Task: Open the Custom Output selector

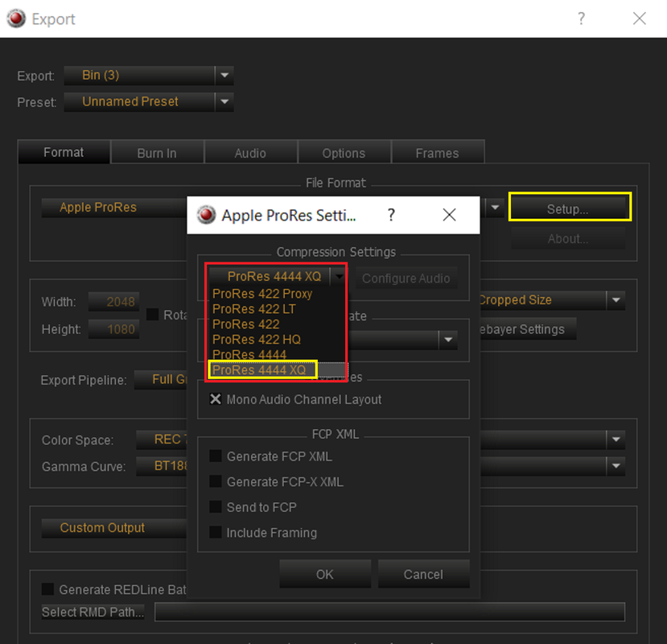Action: 114,528
